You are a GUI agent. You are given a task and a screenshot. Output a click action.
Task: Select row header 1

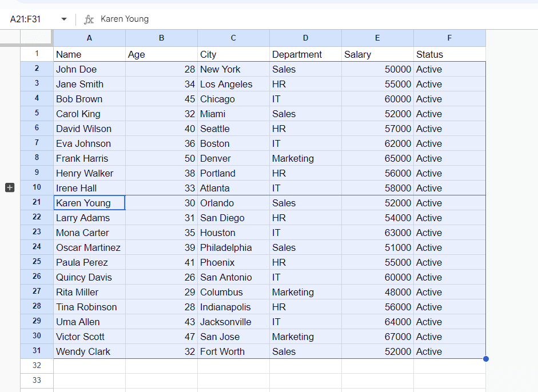[x=37, y=54]
